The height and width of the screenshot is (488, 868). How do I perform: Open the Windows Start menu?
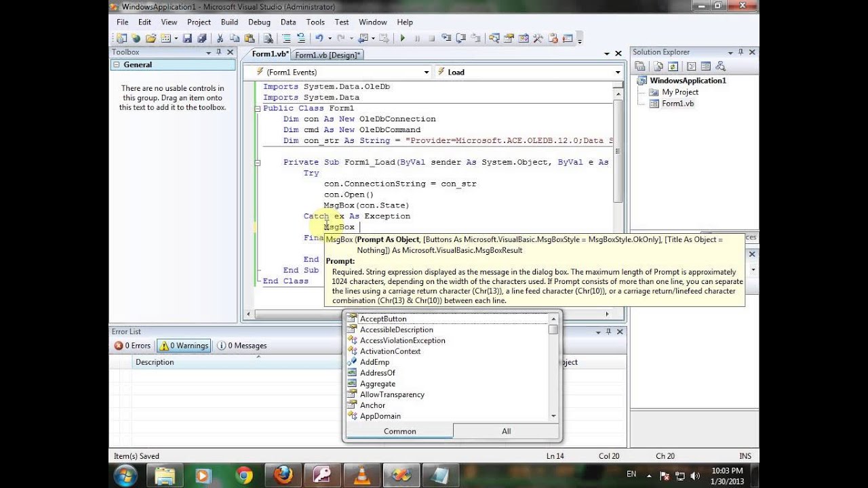[x=126, y=475]
